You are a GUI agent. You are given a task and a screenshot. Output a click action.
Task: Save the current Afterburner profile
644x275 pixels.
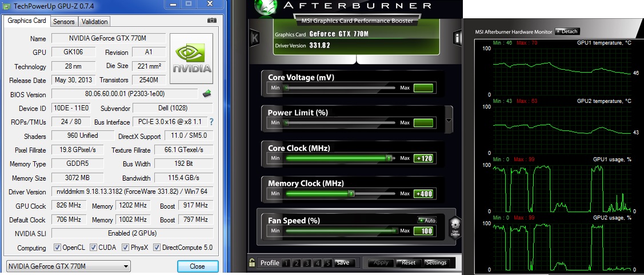click(344, 262)
